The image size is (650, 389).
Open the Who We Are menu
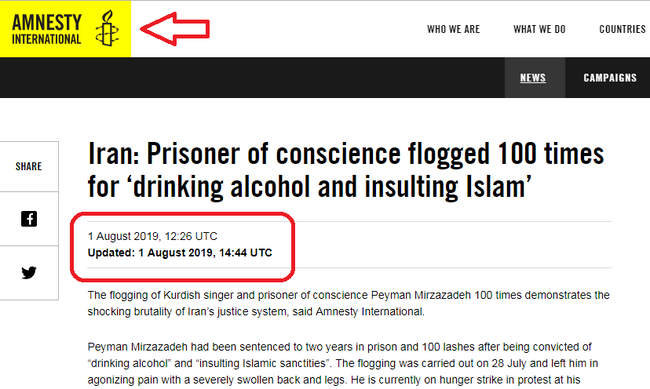pos(454,29)
